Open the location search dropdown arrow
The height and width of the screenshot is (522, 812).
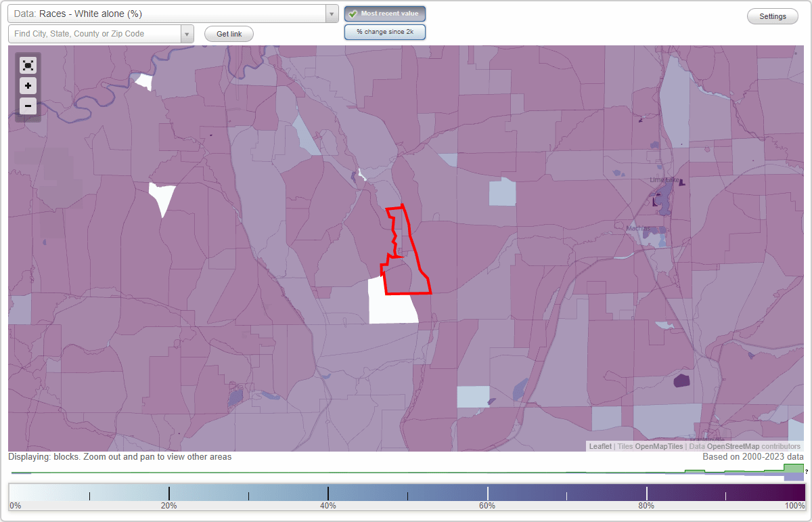(x=187, y=32)
